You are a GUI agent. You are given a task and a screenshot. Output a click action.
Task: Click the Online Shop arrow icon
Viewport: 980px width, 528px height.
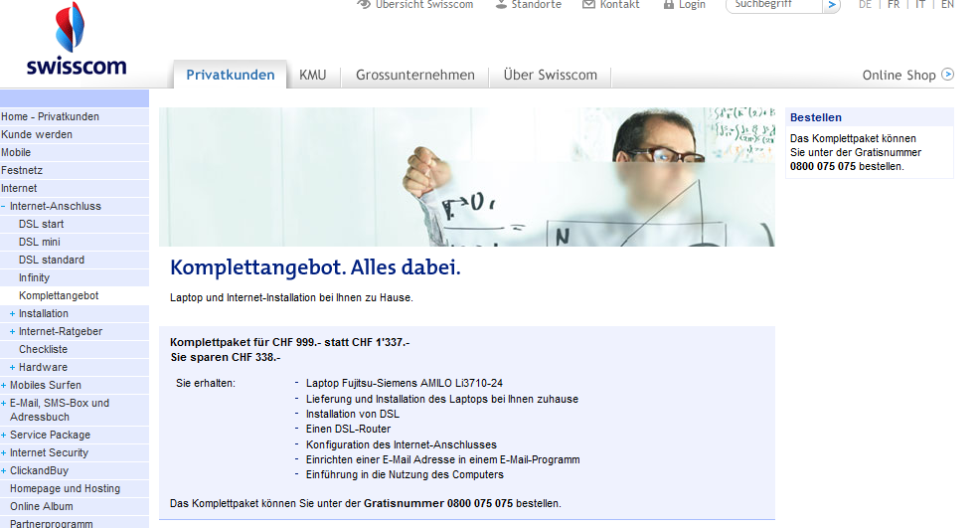(947, 75)
